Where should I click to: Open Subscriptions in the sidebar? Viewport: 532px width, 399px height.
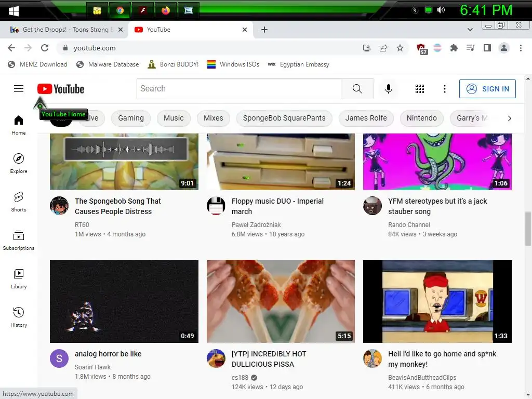pyautogui.click(x=19, y=240)
